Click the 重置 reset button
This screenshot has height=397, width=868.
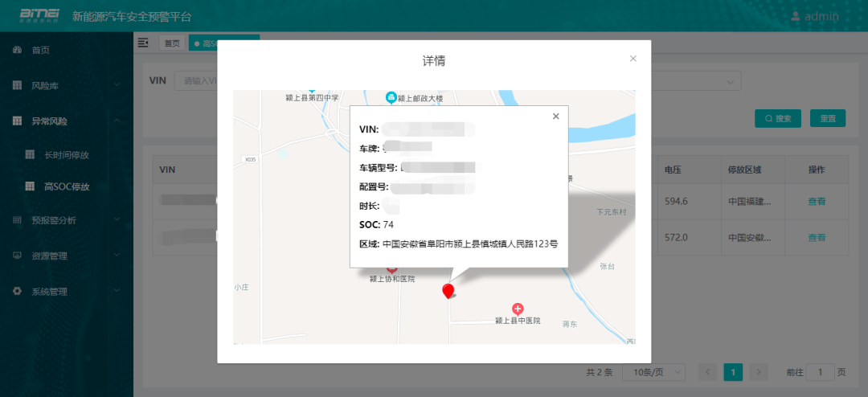(x=827, y=118)
